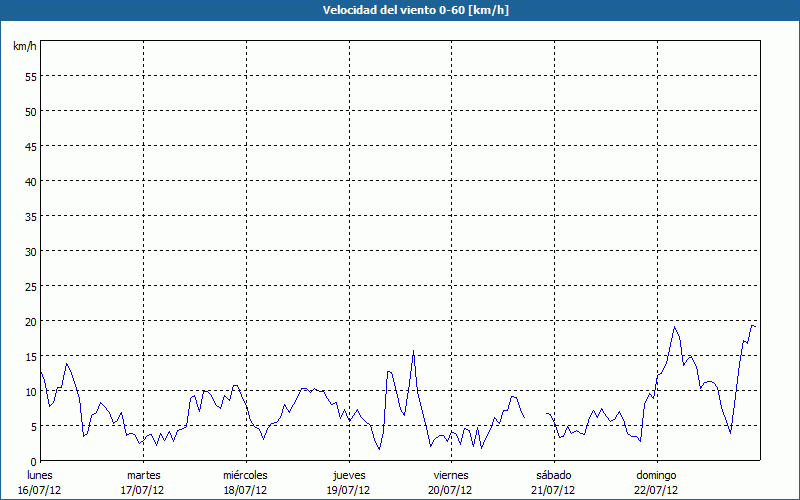Viewport: 800px width, 500px height.
Task: Click the 20 tick label on the y-axis
Action: click(x=31, y=321)
